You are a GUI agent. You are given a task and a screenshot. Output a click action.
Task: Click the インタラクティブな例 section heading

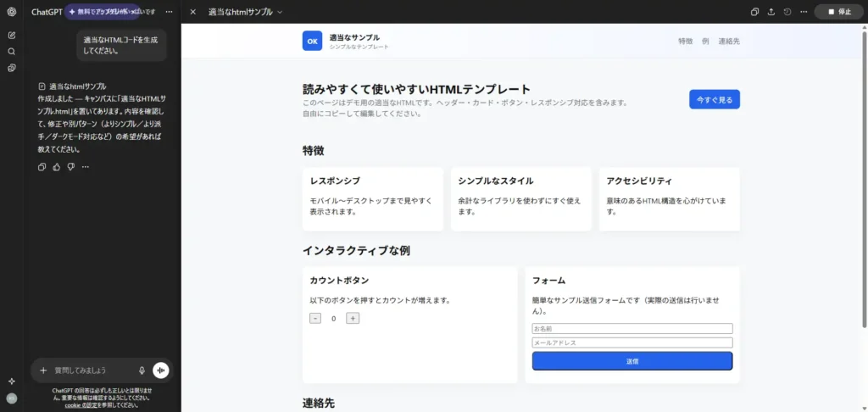pyautogui.click(x=356, y=250)
